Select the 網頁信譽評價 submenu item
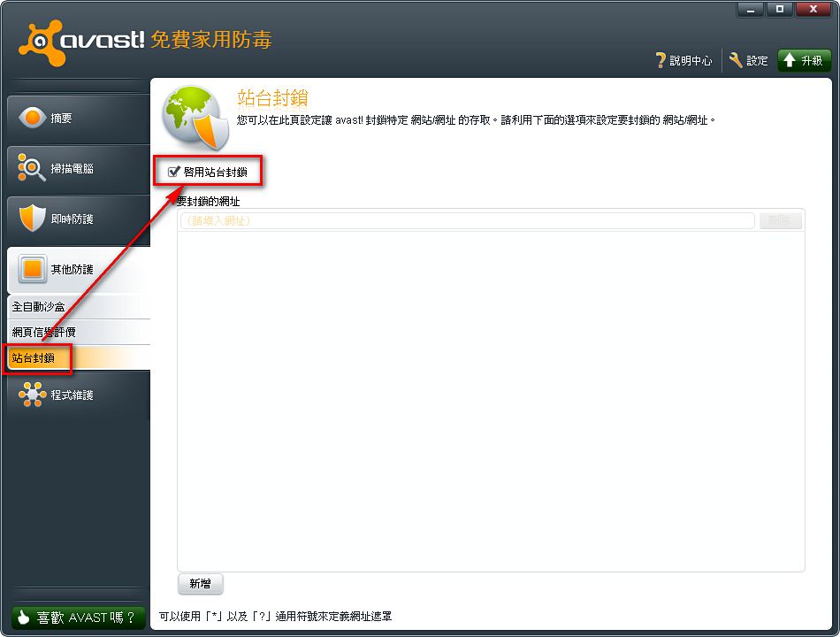840x637 pixels. 79,332
